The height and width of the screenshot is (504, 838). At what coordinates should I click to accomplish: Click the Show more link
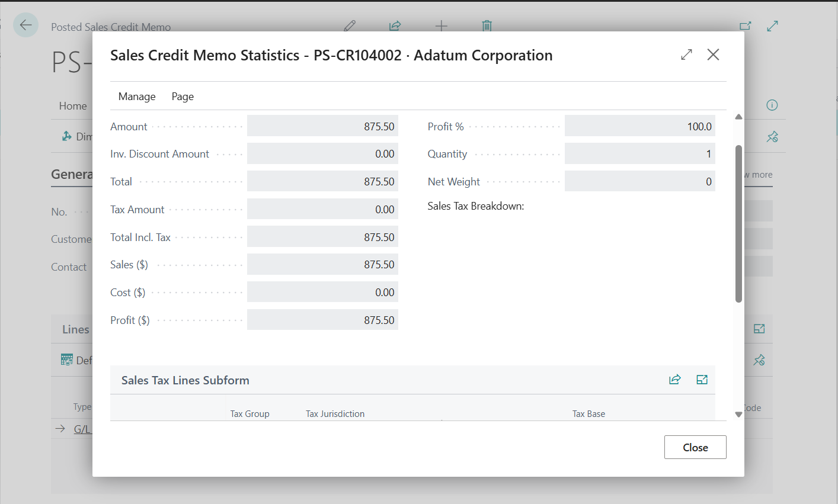pos(757,174)
